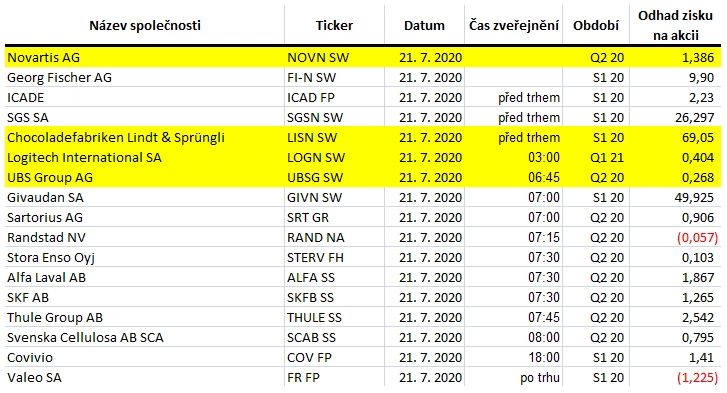
Task: Click the Datum column header
Action: tap(424, 25)
